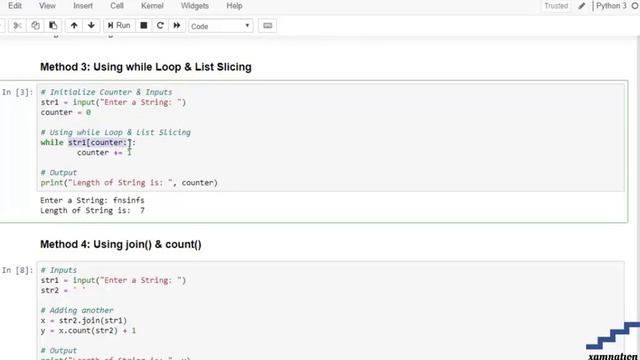Open the Kernel menu
640x360 pixels.
[152, 6]
